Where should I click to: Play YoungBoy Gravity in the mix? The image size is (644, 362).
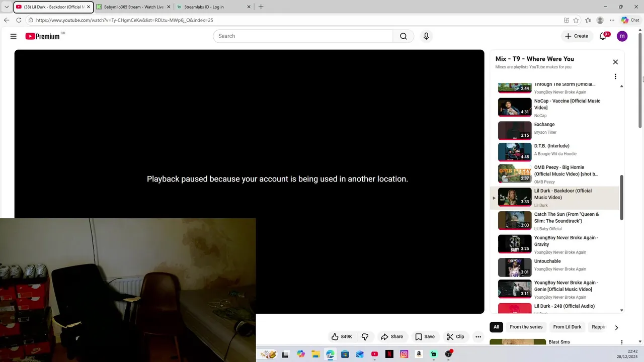click(x=554, y=244)
